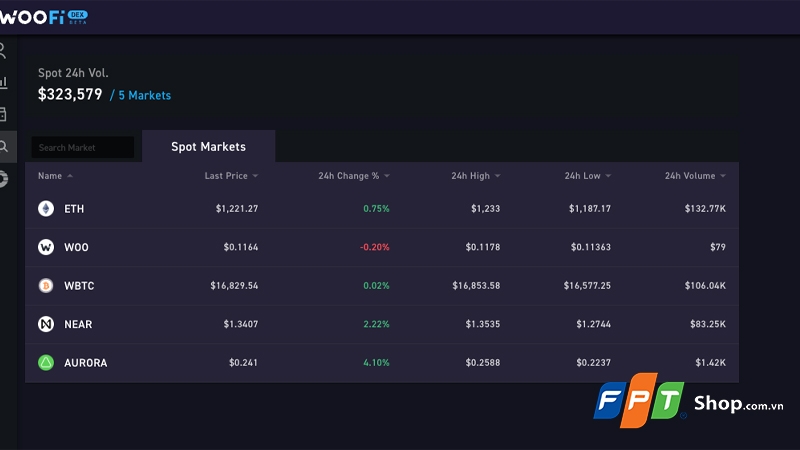Screen dimensions: 800x450
Task: Sort by 24h Low column
Action: click(x=587, y=176)
